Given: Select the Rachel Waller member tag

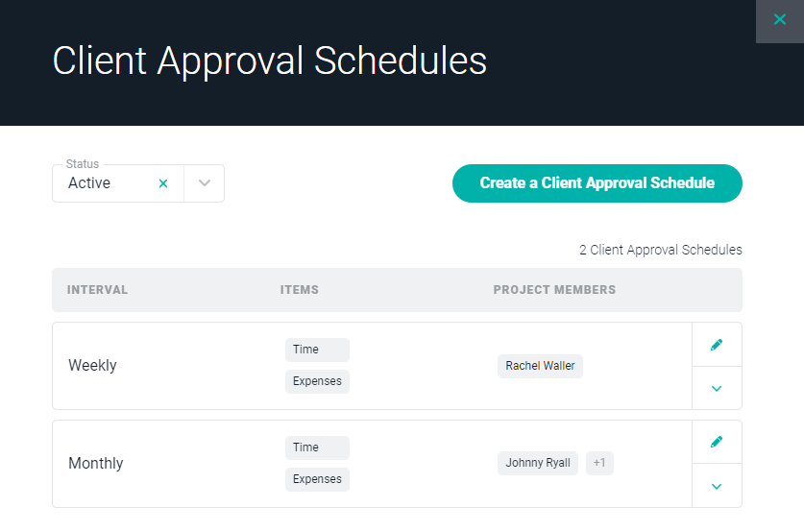Looking at the screenshot, I should 540,366.
